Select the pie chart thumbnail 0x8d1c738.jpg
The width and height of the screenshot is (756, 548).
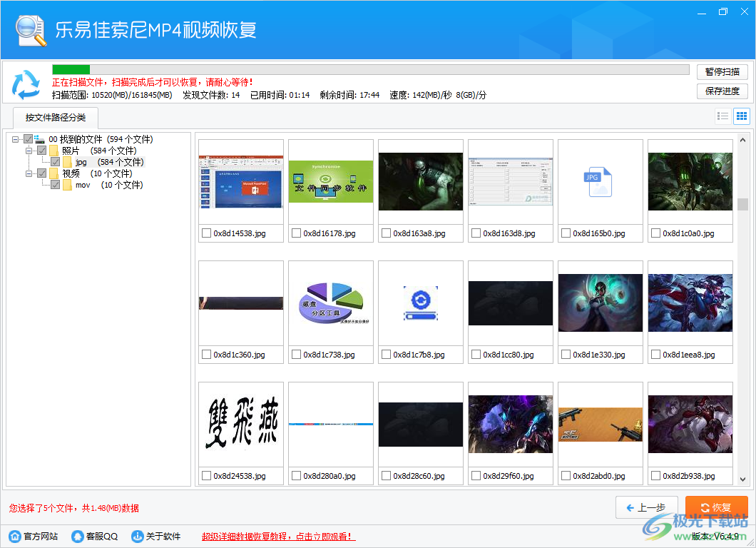334,303
